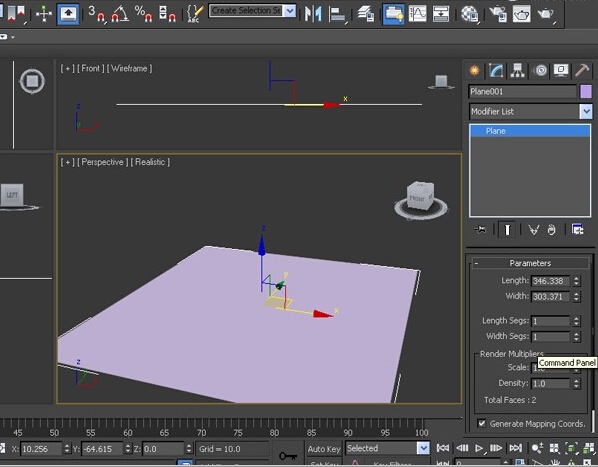Screen dimensions: 598x467
Task: Click the Width value field
Action: click(550, 297)
